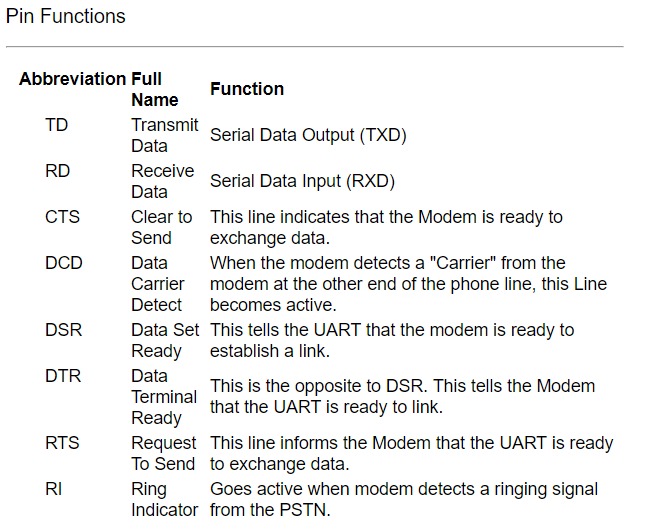Click the RI abbreviation
This screenshot has width=645, height=529.
tap(53, 489)
